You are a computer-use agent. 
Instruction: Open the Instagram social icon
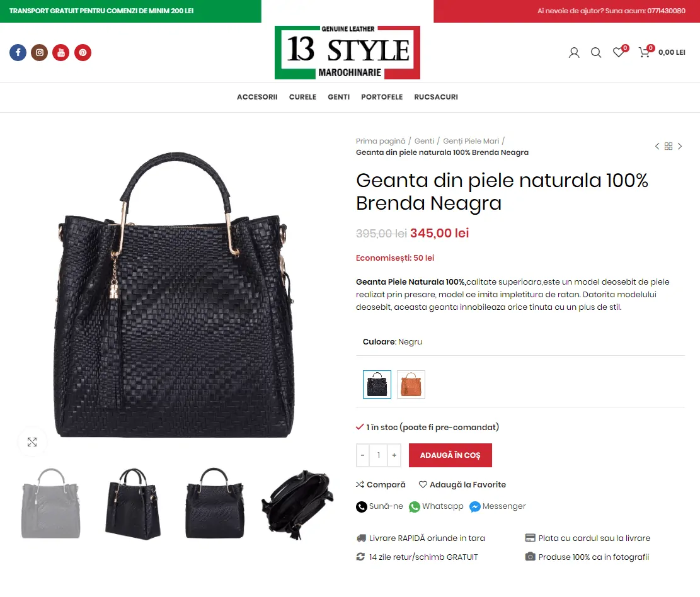click(39, 53)
